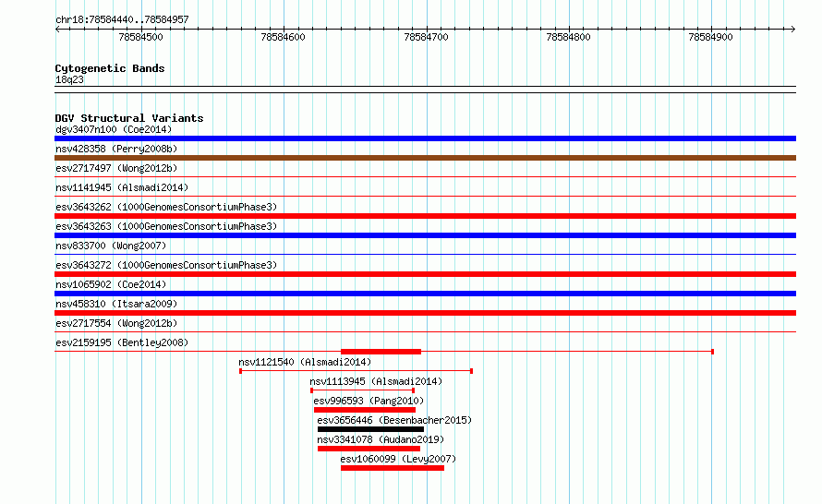
Task: Open nsv1113945 (Alsmadi2014) variant label
Action: (x=376, y=381)
